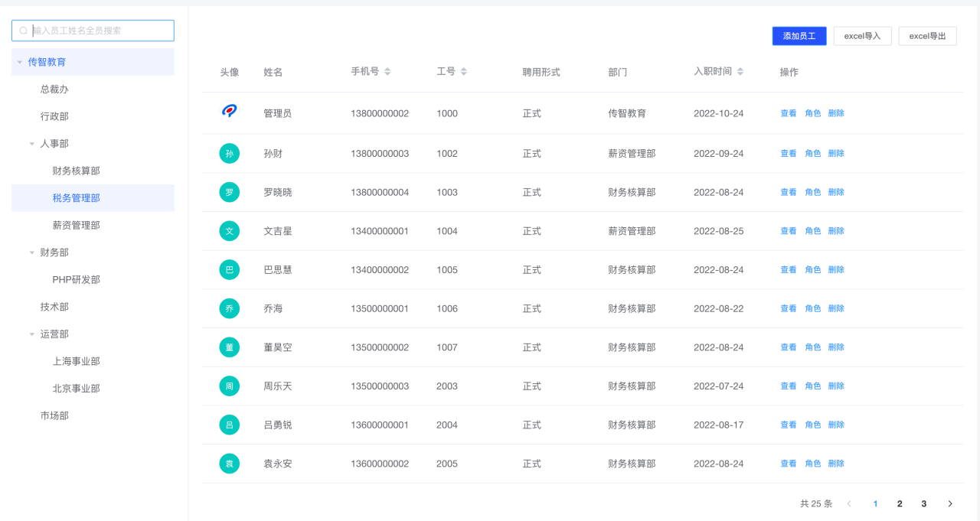Collapse the 财务部 tree arrow
The width and height of the screenshot is (980, 521).
[32, 252]
